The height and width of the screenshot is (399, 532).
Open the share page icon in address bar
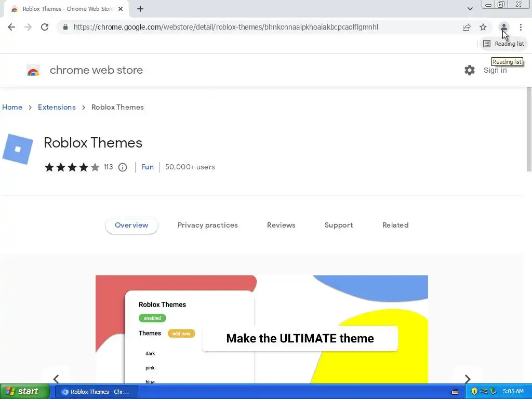coord(467,27)
